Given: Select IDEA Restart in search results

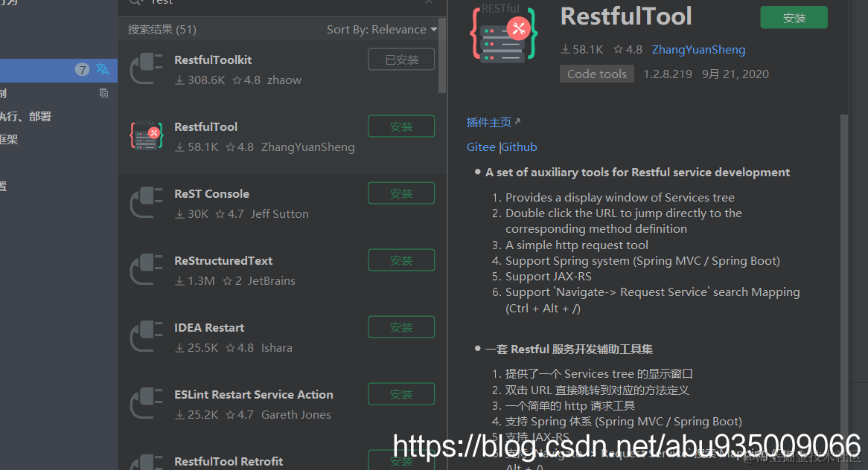Looking at the screenshot, I should pos(208,328).
